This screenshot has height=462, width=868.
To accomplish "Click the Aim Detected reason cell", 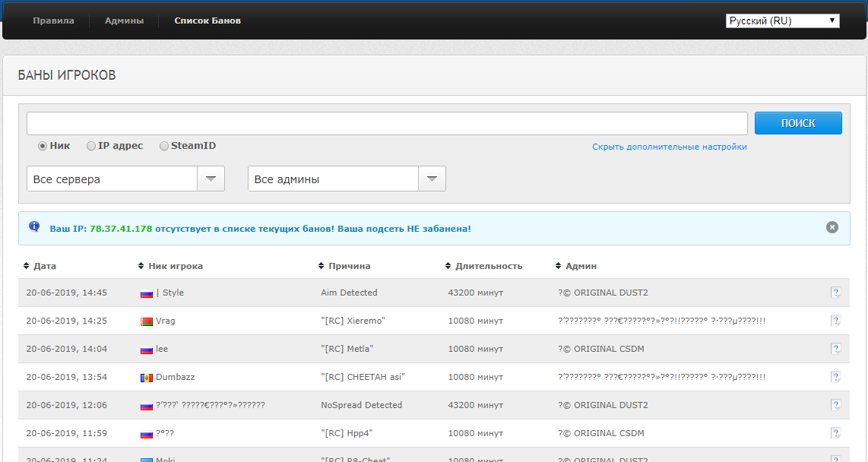I will [349, 293].
